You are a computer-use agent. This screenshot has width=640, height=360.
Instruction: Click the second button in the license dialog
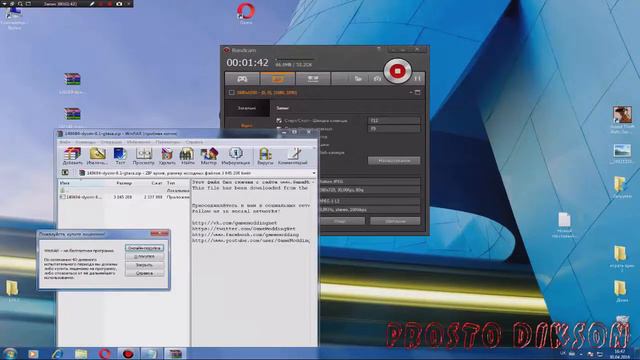144,256
